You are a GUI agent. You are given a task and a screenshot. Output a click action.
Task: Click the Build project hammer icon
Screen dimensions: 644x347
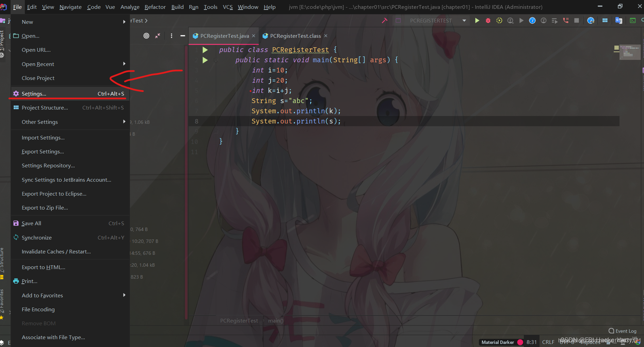click(x=385, y=20)
